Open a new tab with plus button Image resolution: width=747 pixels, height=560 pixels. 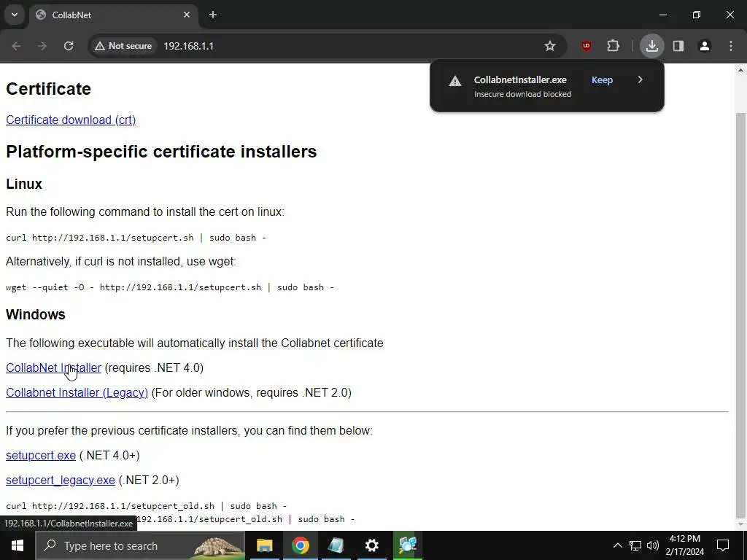pos(213,15)
